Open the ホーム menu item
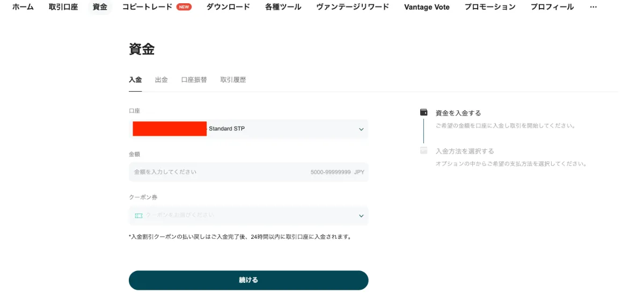The width and height of the screenshot is (644, 300). tap(23, 7)
